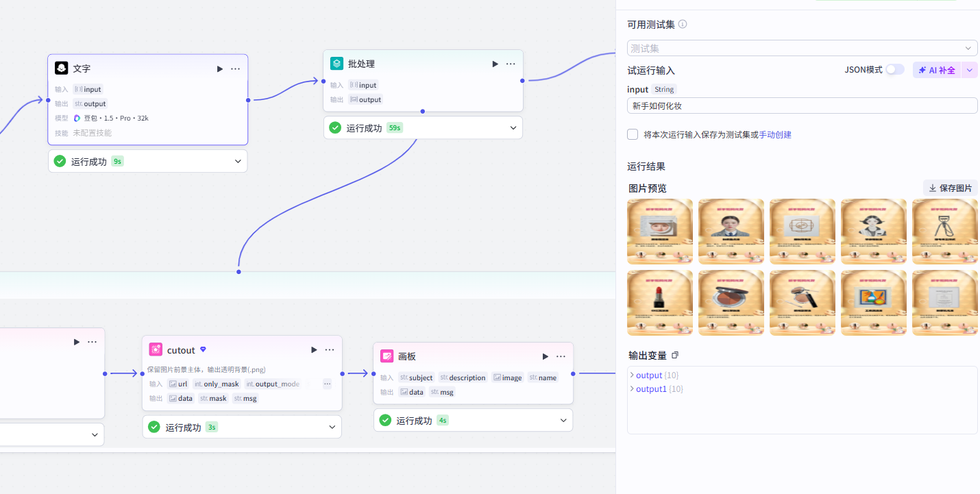
Task: Click the green success check on 9s status
Action: [x=60, y=161]
